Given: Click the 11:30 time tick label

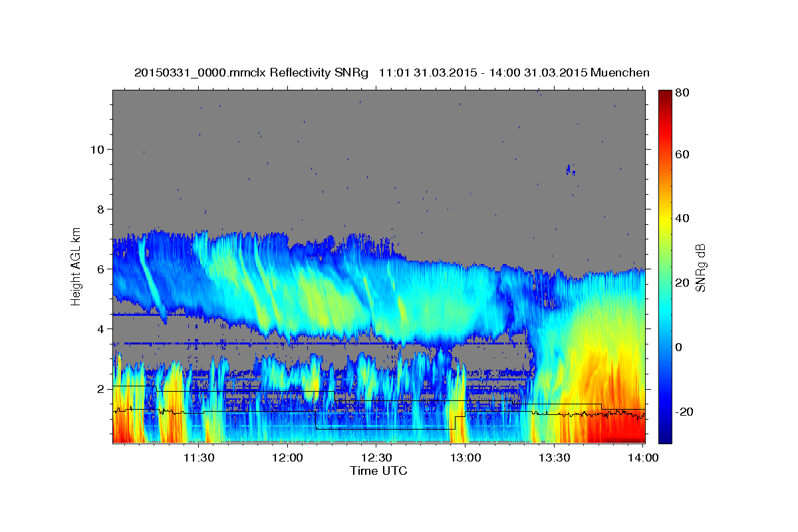Looking at the screenshot, I should pos(198,458).
